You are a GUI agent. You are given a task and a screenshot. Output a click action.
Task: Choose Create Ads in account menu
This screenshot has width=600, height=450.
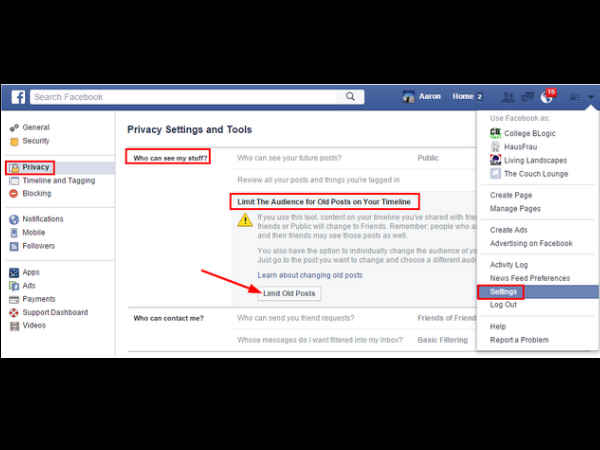point(509,230)
